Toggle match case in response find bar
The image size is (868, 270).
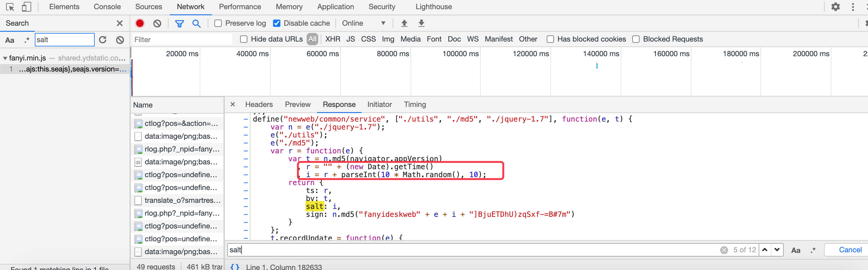pos(796,250)
